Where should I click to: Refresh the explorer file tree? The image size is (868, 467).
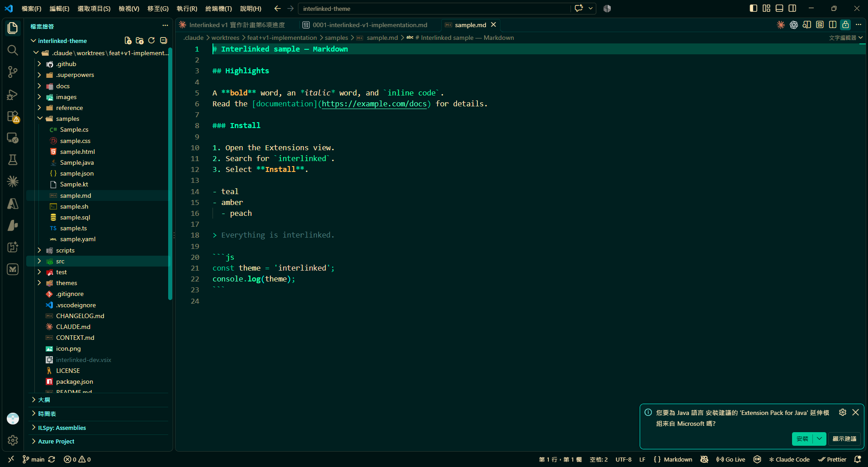coord(151,41)
